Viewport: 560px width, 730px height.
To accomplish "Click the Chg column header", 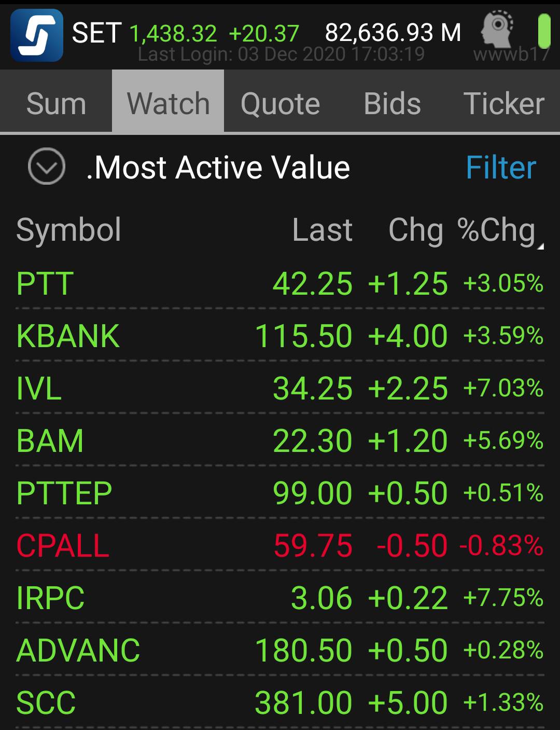I will click(415, 229).
